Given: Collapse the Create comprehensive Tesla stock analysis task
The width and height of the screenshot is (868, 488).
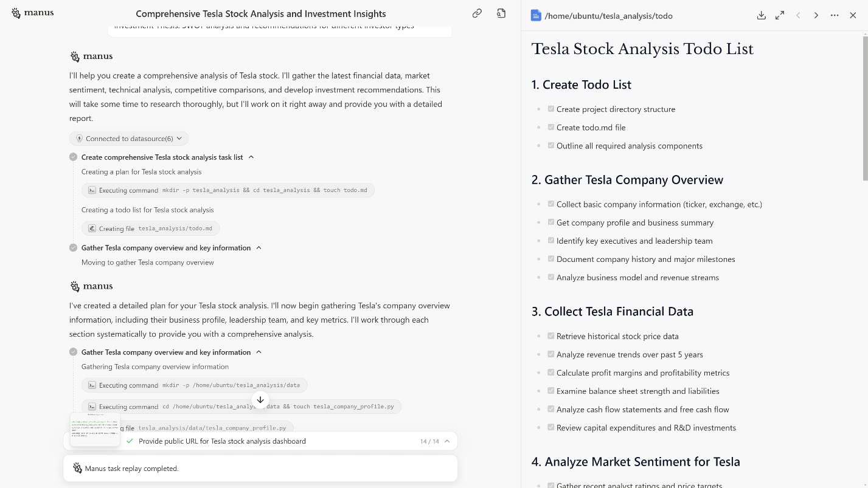Looking at the screenshot, I should point(251,157).
